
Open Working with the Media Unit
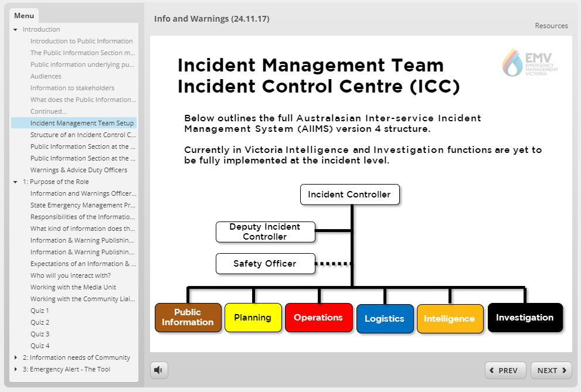(73, 287)
